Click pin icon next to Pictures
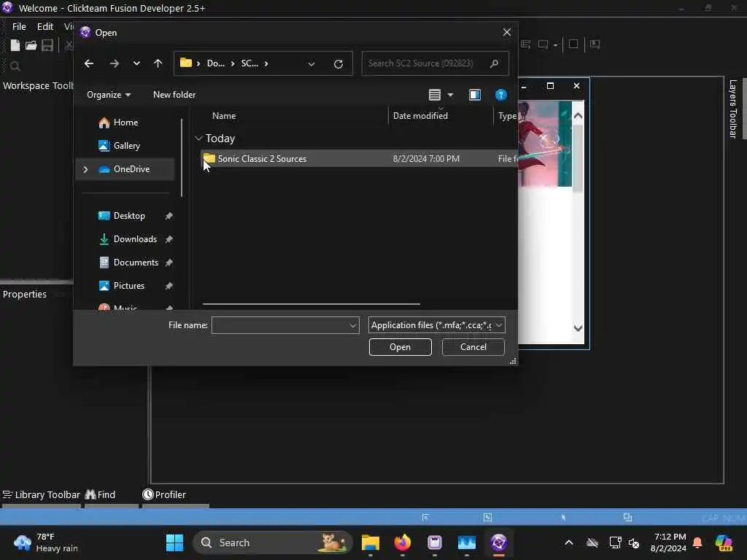This screenshot has width=747, height=560. (x=169, y=286)
